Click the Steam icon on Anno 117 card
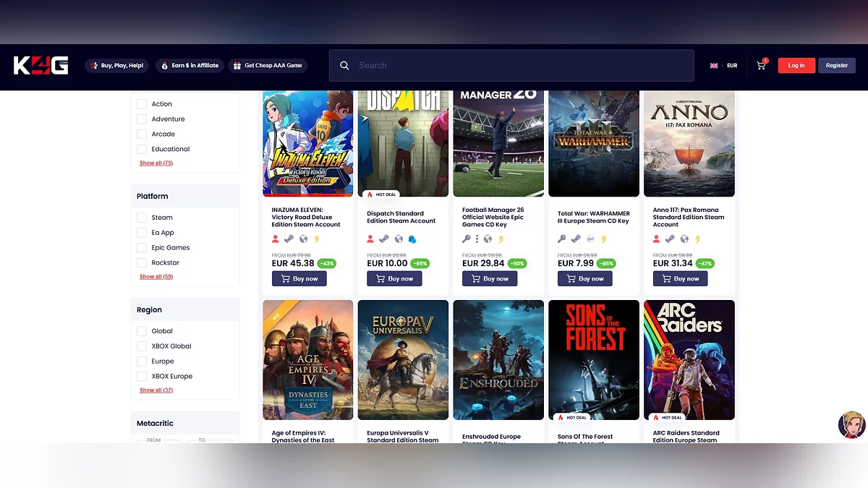Viewport: 868px width, 488px height. (671, 239)
